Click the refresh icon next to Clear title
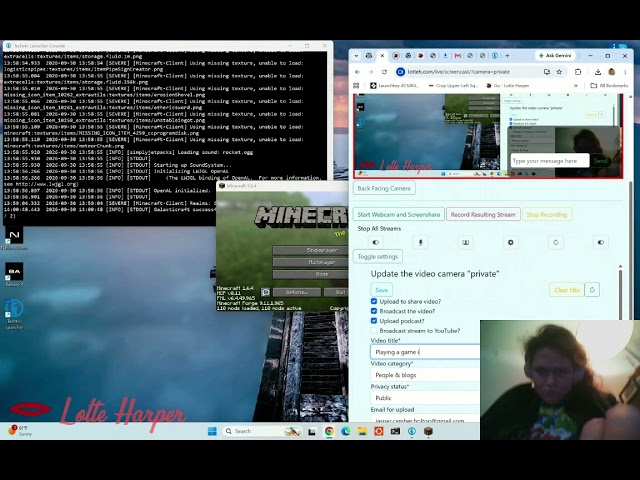Screen dimensions: 640x480 pyautogui.click(x=592, y=290)
